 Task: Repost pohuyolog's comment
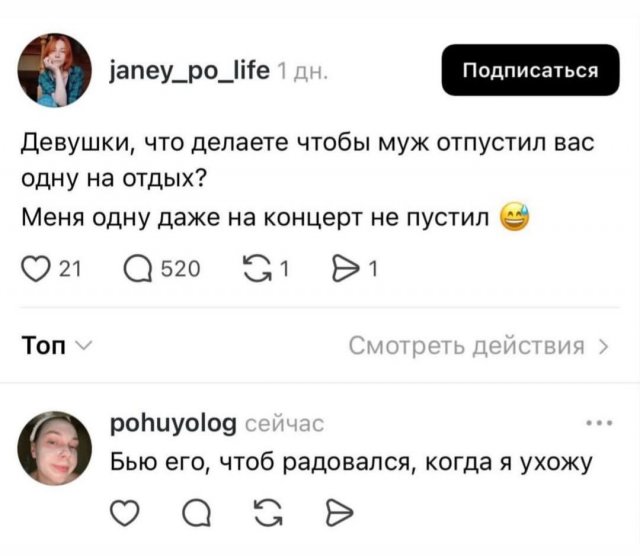268,512
